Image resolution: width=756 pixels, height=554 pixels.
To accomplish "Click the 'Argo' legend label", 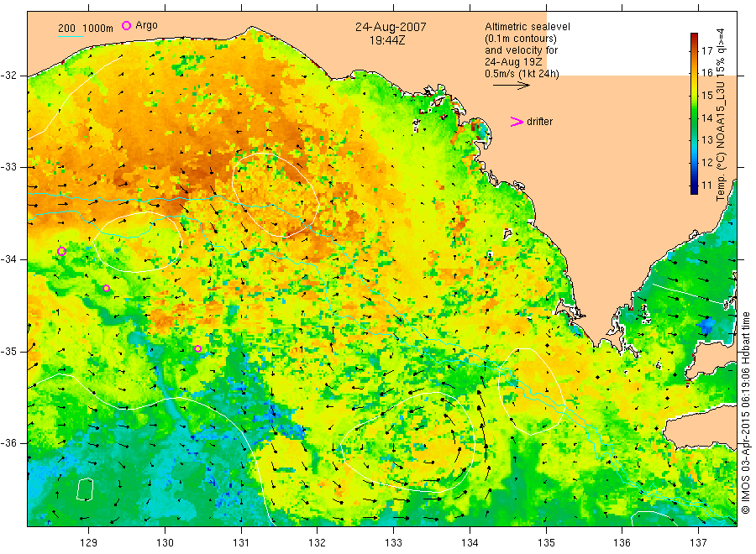I will 146,25.
